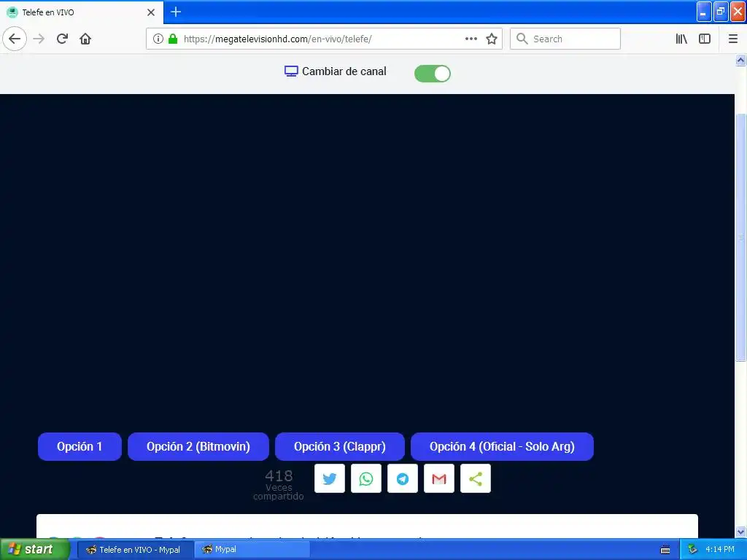Viewport: 747px width, 560px height.
Task: Restore down the browser window
Action: (x=721, y=12)
